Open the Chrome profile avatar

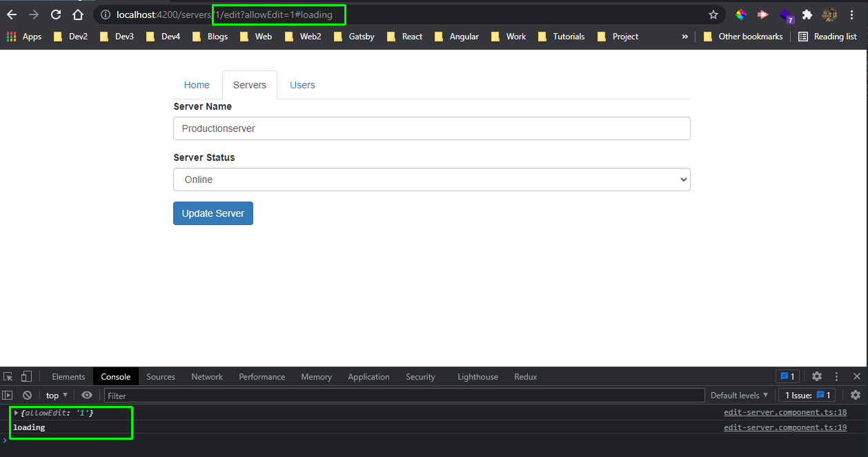[x=829, y=14]
